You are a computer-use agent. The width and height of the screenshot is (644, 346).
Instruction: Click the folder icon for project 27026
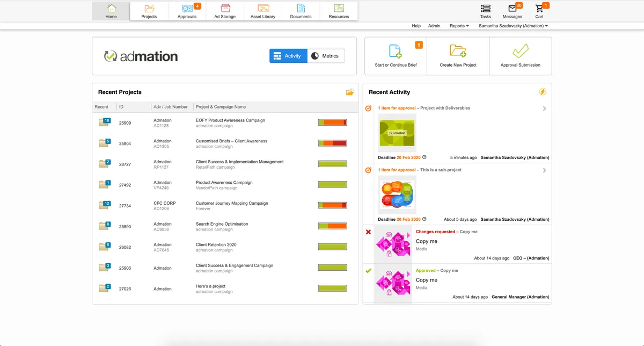104,288
